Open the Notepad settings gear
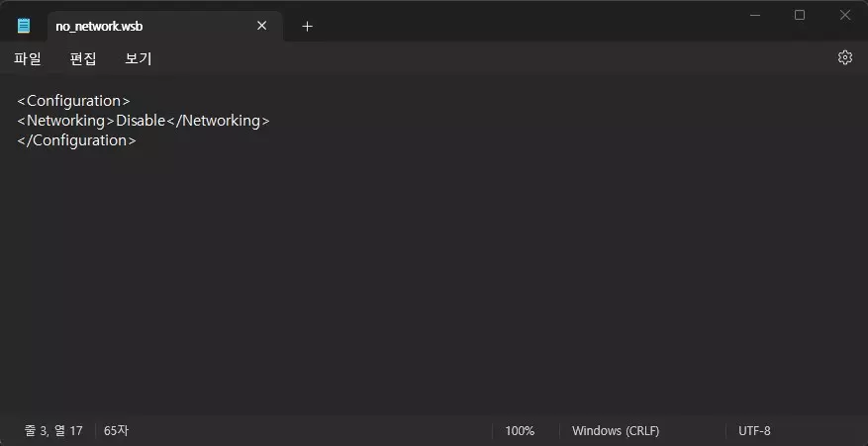This screenshot has height=446, width=868. coord(845,57)
